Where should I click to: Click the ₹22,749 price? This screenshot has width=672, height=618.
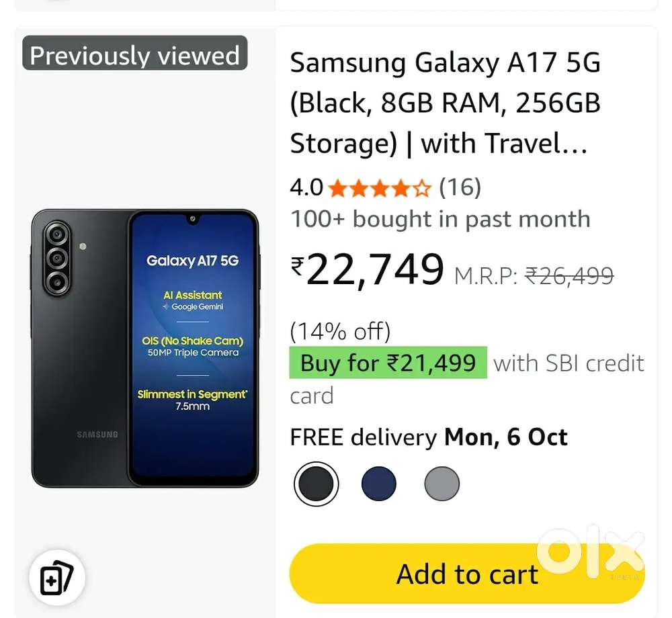click(368, 269)
